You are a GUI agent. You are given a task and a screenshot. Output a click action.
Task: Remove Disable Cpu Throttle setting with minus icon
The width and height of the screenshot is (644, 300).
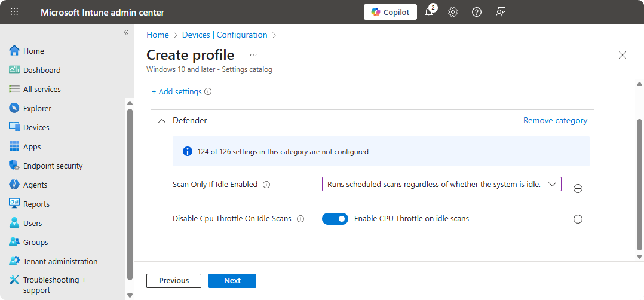578,219
